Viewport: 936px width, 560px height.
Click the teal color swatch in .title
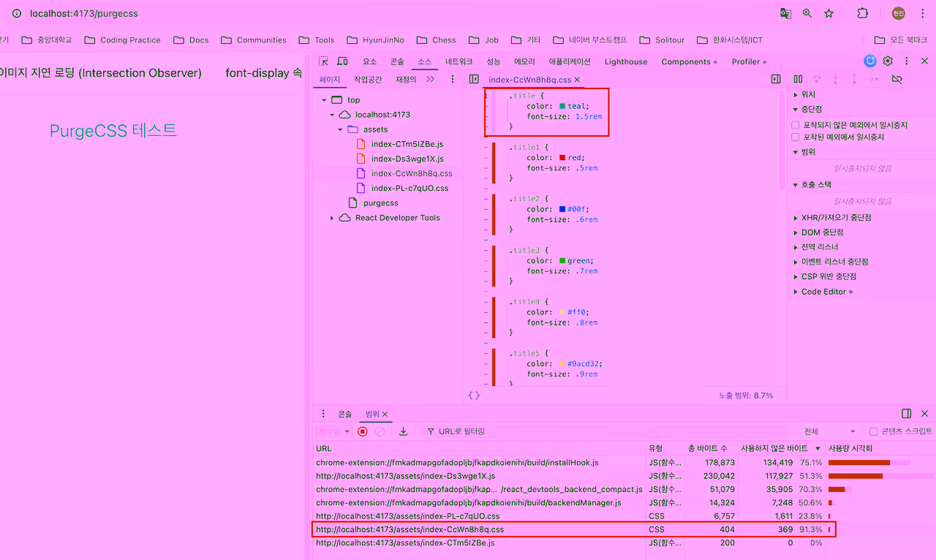pyautogui.click(x=562, y=106)
